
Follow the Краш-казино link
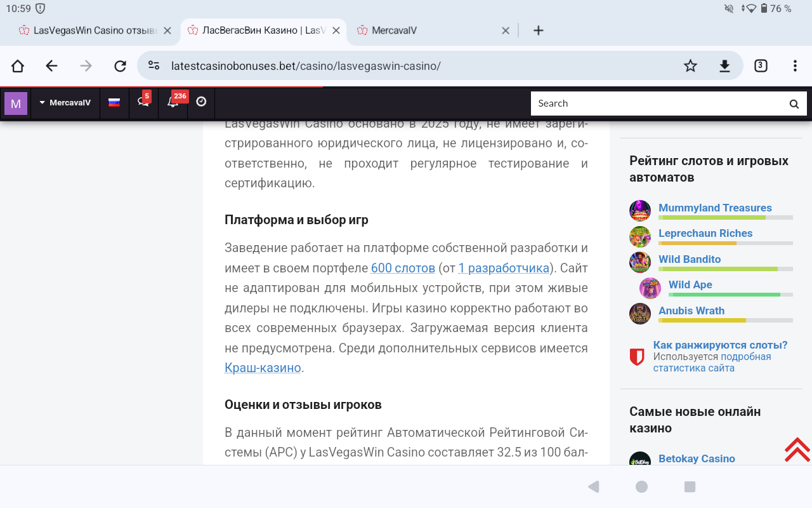pyautogui.click(x=263, y=368)
